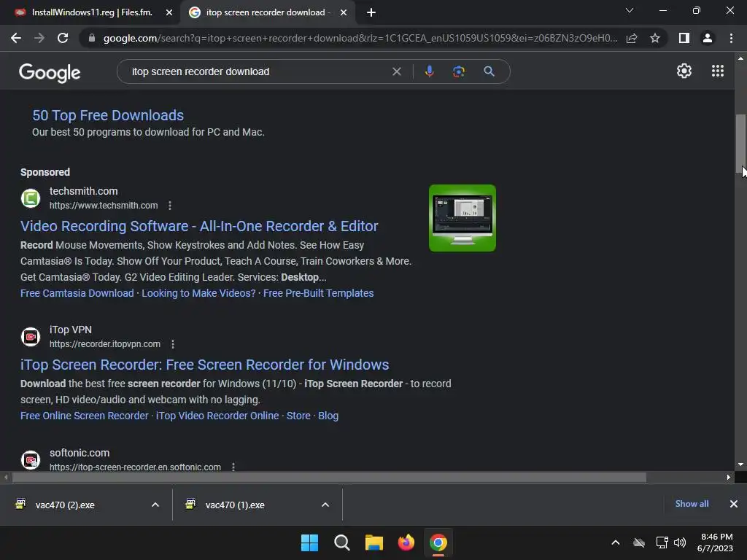Close the itop screen recorder tab
Screen dimensions: 747x560
pos(344,12)
